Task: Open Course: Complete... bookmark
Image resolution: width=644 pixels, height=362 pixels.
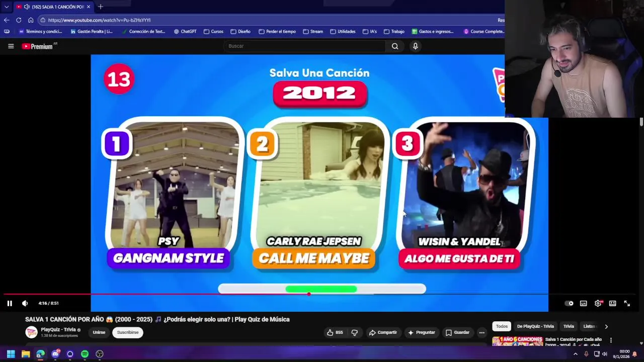Action: 484,32
